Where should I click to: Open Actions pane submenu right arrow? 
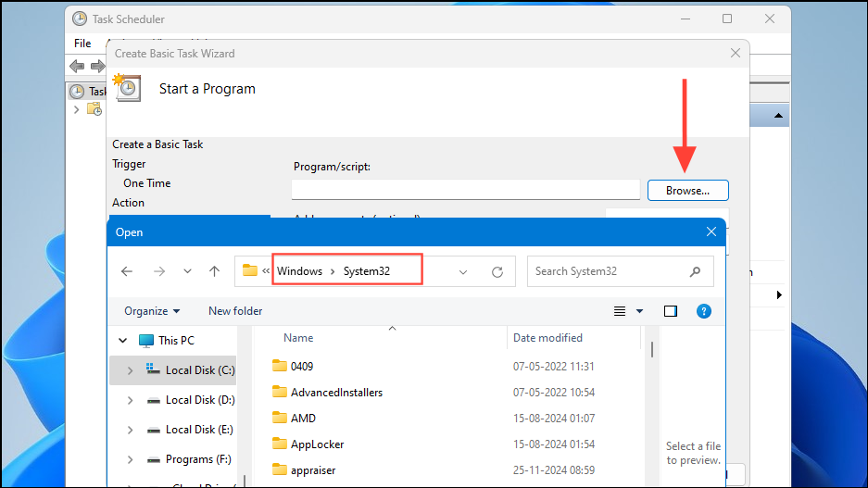click(x=779, y=294)
